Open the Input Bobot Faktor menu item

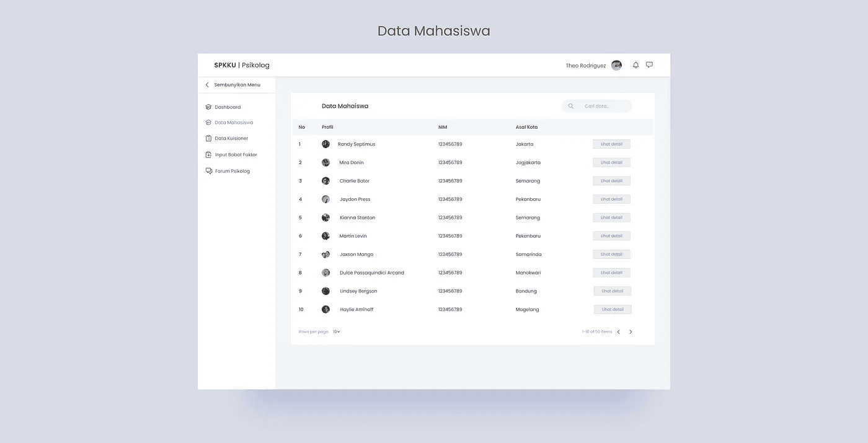(x=236, y=155)
